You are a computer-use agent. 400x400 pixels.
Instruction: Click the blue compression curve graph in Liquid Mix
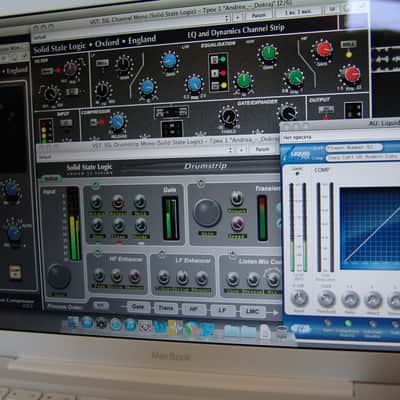pos(370,228)
